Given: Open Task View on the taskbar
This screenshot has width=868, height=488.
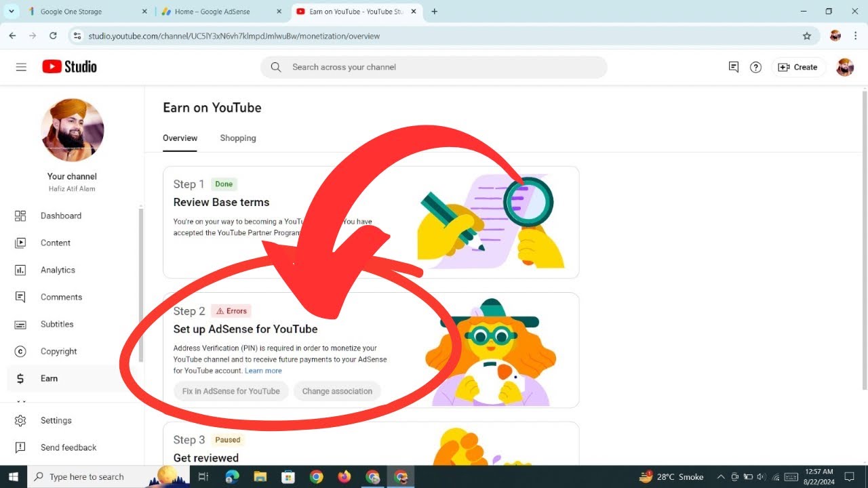Looking at the screenshot, I should point(203,476).
